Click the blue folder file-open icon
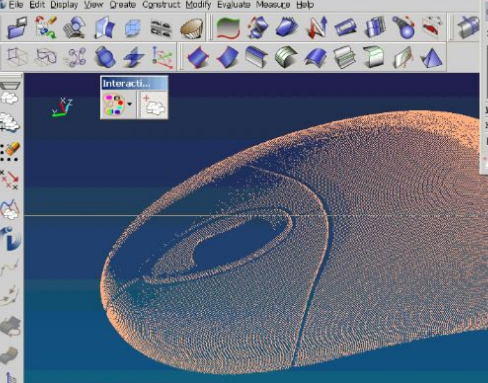The width and height of the screenshot is (488, 383). point(17,28)
